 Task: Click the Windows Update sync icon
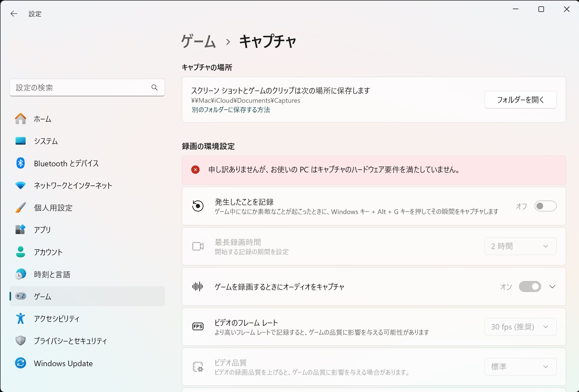coord(21,363)
